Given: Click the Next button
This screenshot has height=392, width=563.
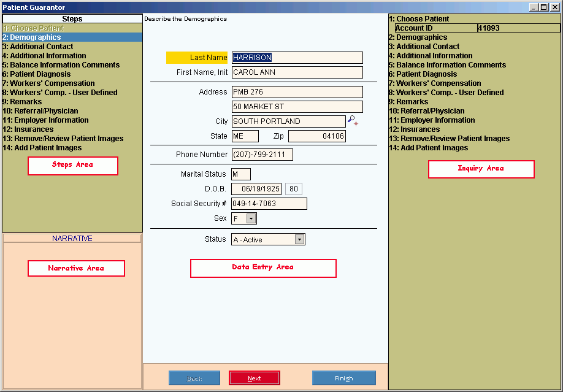Looking at the screenshot, I should [x=255, y=378].
